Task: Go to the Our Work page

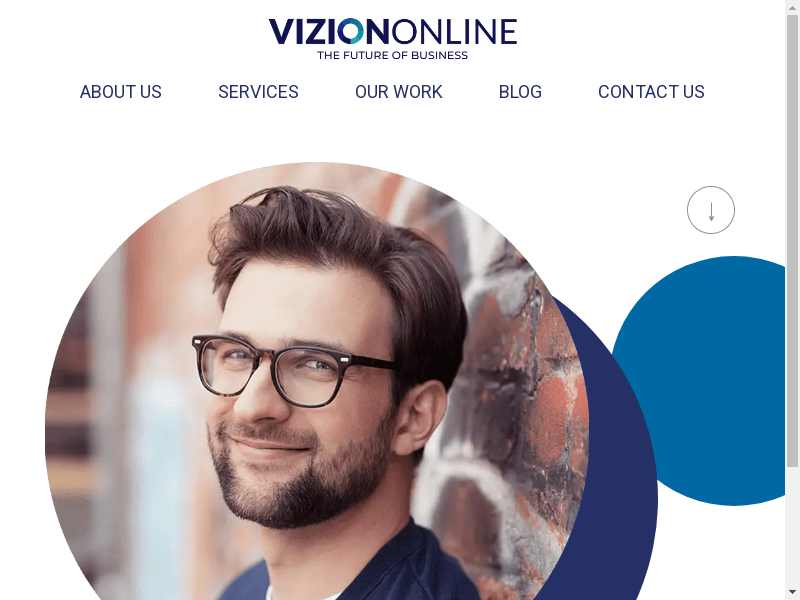Action: (398, 92)
